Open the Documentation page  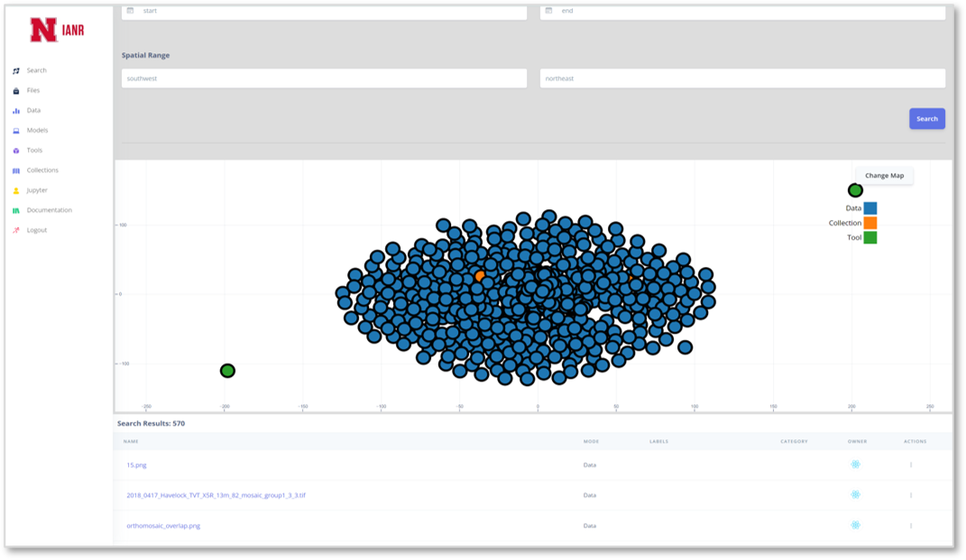coord(50,210)
